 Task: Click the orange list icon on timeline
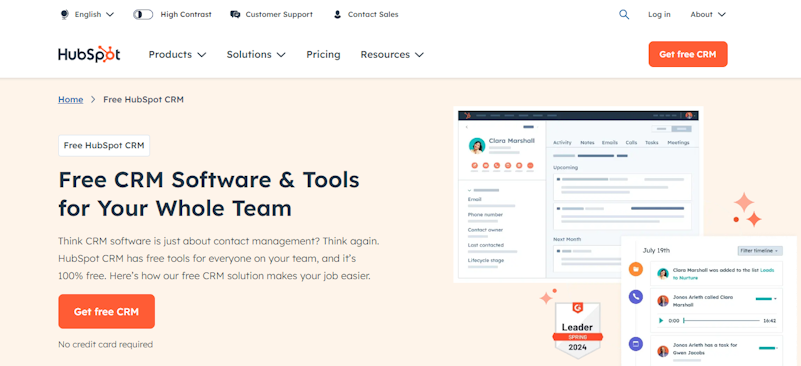click(635, 268)
